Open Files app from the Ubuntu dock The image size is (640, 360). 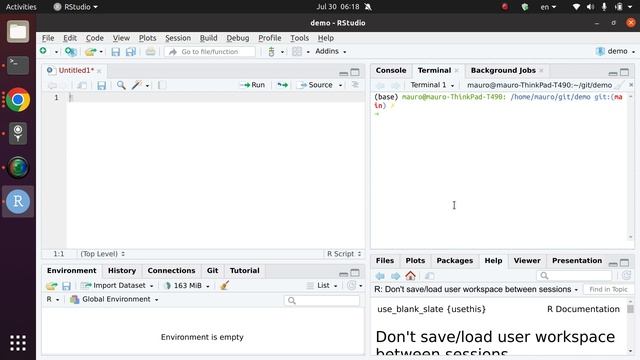click(x=18, y=32)
